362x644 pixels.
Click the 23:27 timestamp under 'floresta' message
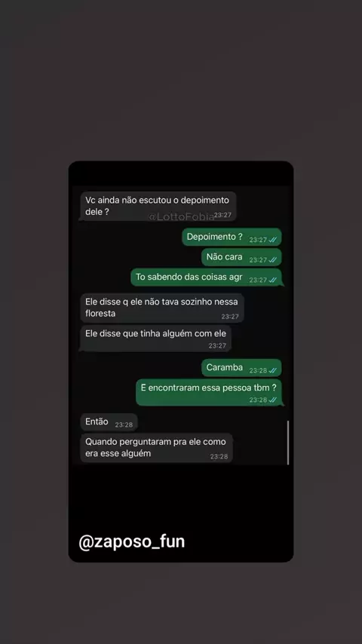(x=230, y=316)
